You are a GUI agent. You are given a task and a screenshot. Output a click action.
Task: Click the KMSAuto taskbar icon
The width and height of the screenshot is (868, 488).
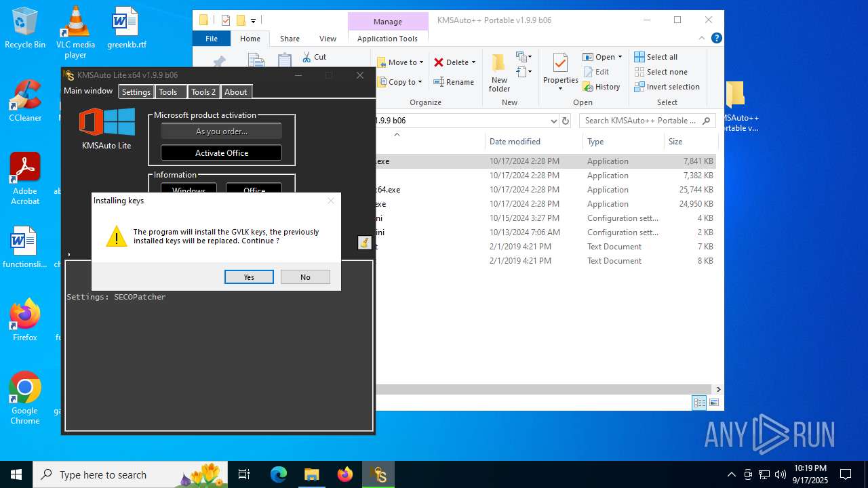378,474
